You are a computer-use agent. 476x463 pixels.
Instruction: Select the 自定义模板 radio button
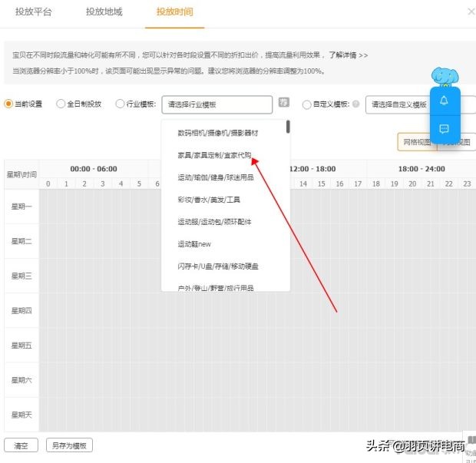tap(306, 104)
